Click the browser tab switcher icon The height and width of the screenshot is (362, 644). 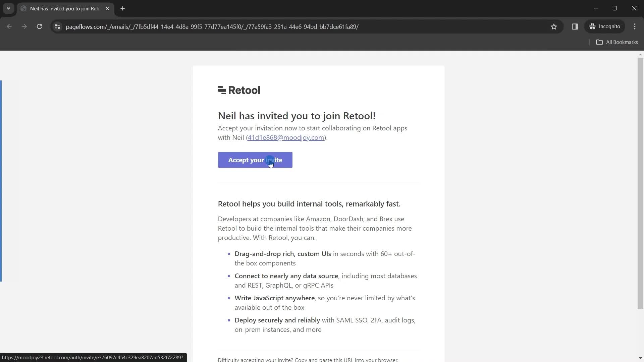[x=8, y=8]
